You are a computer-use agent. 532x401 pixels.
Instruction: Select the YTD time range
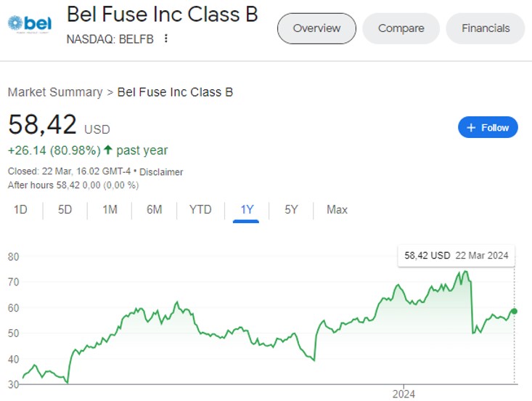pyautogui.click(x=200, y=209)
